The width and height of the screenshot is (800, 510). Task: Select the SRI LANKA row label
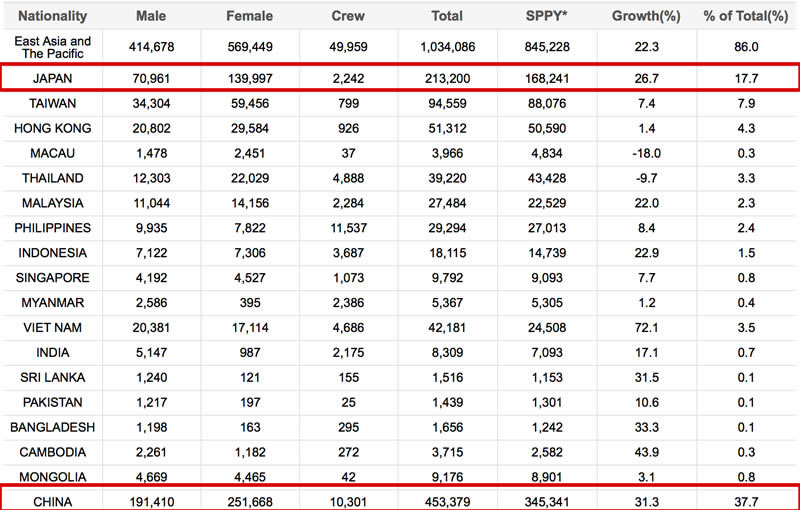point(53,378)
